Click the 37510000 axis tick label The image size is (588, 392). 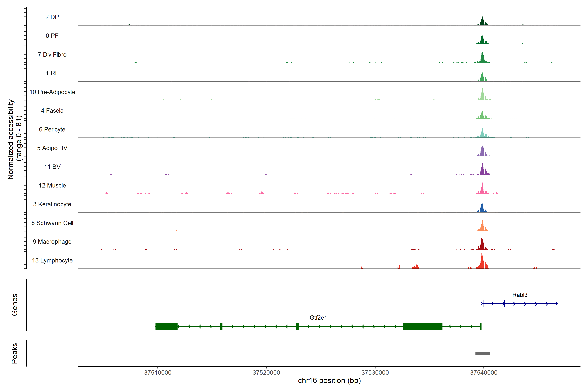click(158, 373)
